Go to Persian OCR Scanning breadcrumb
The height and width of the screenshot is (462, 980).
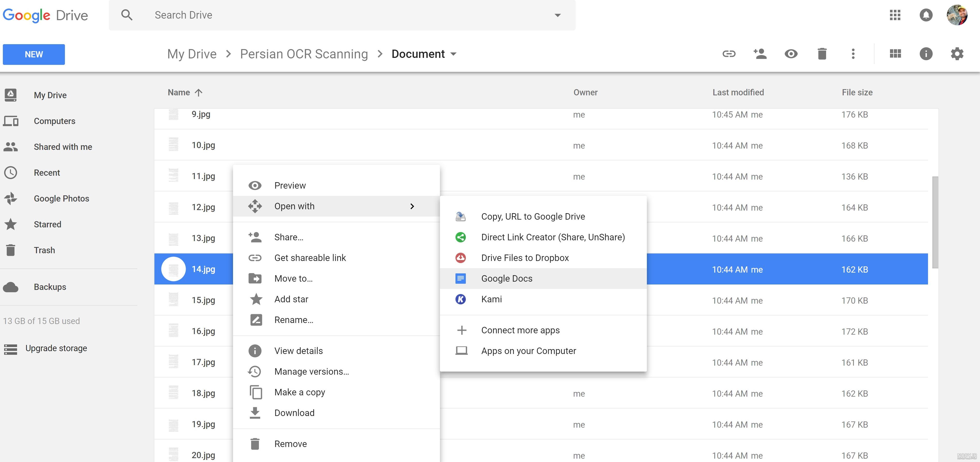(x=304, y=54)
